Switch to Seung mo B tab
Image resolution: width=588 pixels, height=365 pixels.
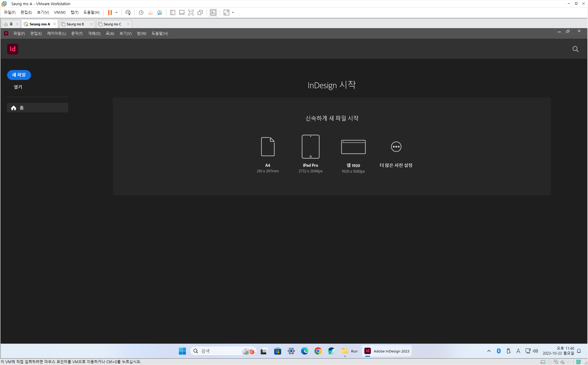pos(75,24)
